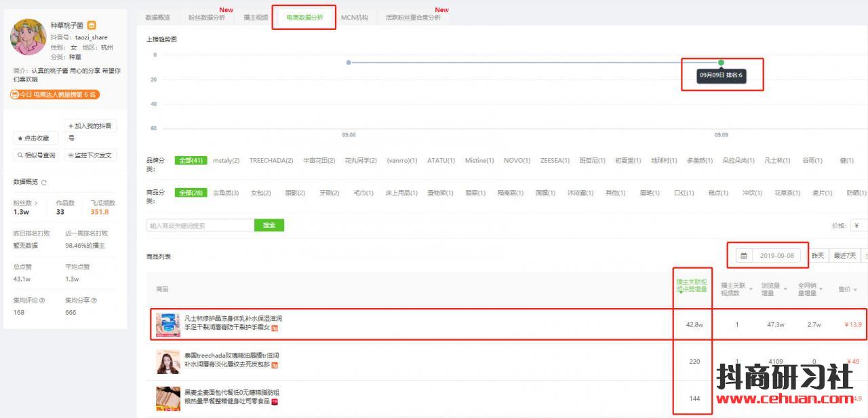
Task: Click the 09月09日 green chart data point
Action: 721,62
